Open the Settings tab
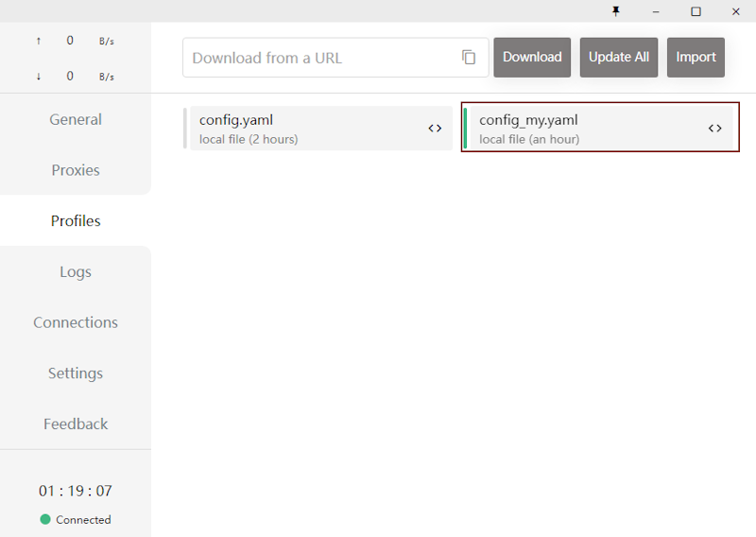 click(x=76, y=373)
